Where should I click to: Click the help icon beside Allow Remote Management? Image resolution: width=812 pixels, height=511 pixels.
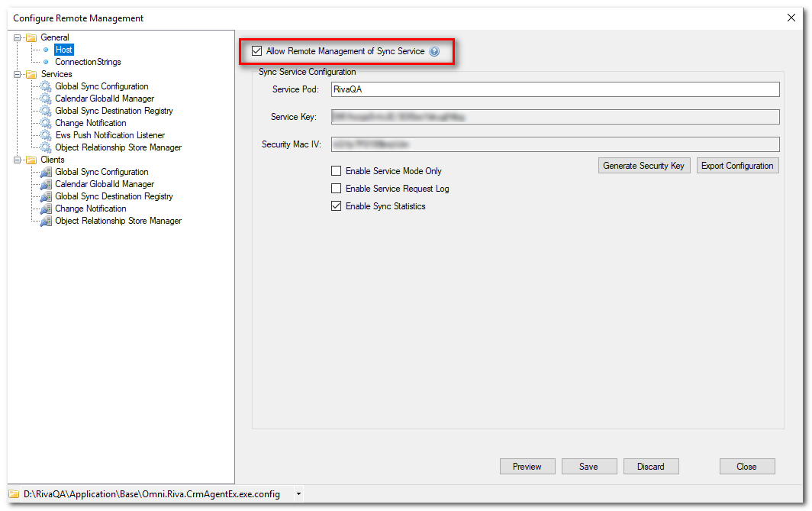click(x=434, y=51)
